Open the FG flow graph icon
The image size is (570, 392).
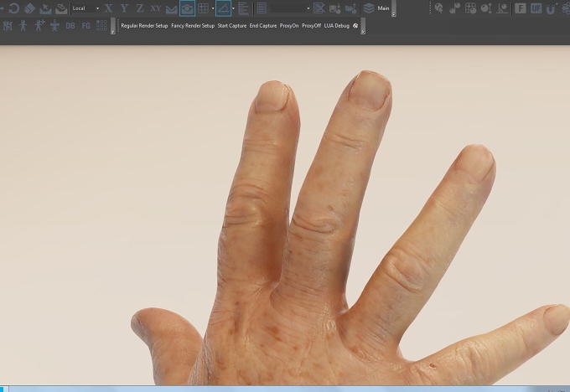pyautogui.click(x=85, y=26)
